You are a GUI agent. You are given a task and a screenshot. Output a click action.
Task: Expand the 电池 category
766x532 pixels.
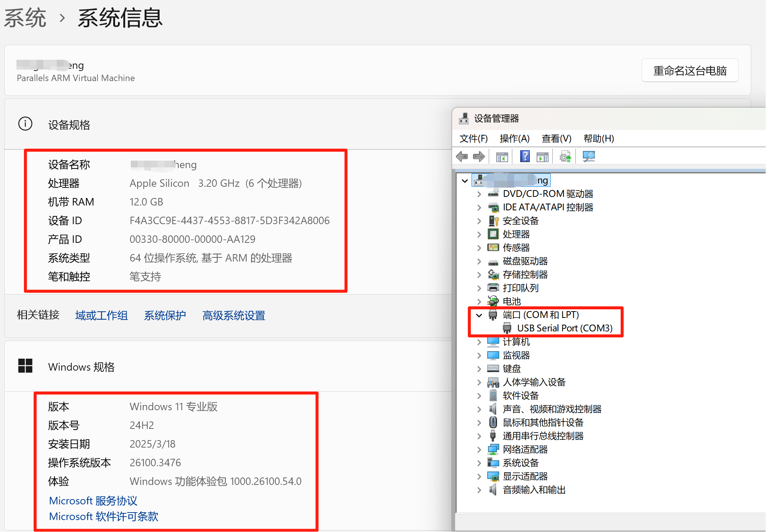click(x=479, y=301)
